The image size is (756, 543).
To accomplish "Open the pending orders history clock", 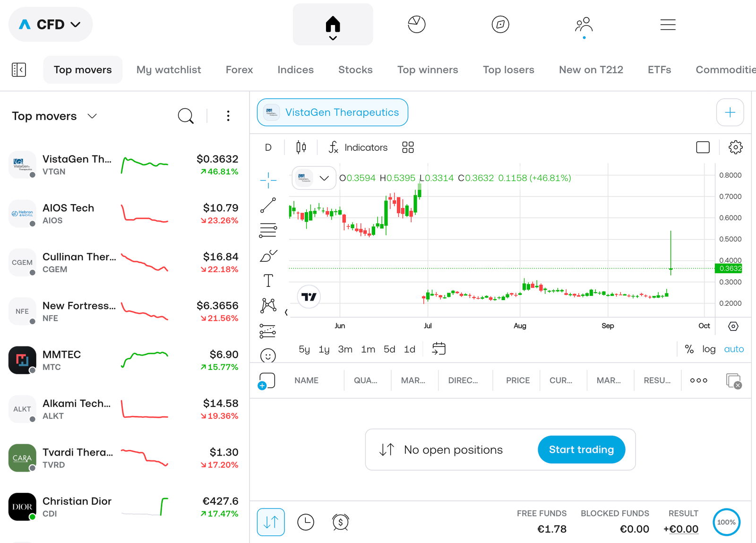I will click(x=306, y=522).
